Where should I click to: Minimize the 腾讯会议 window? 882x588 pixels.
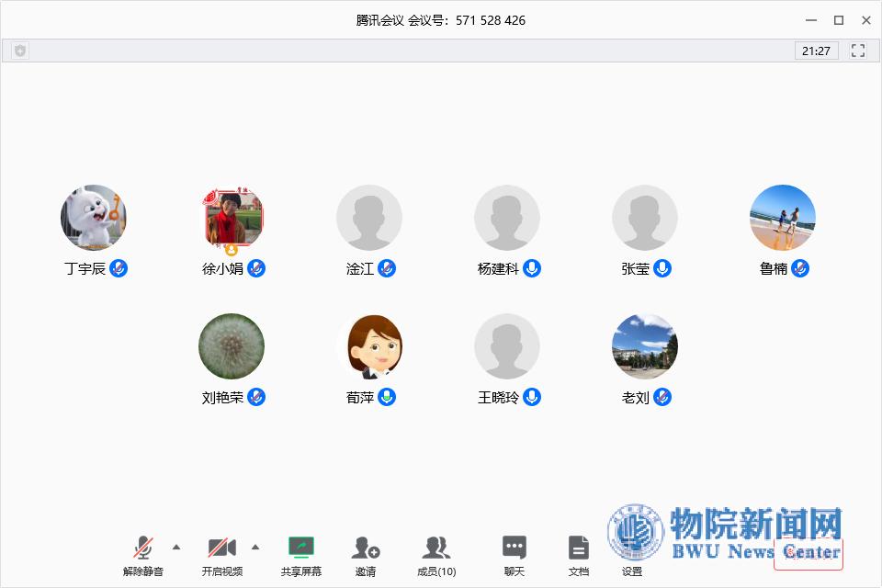(x=811, y=20)
